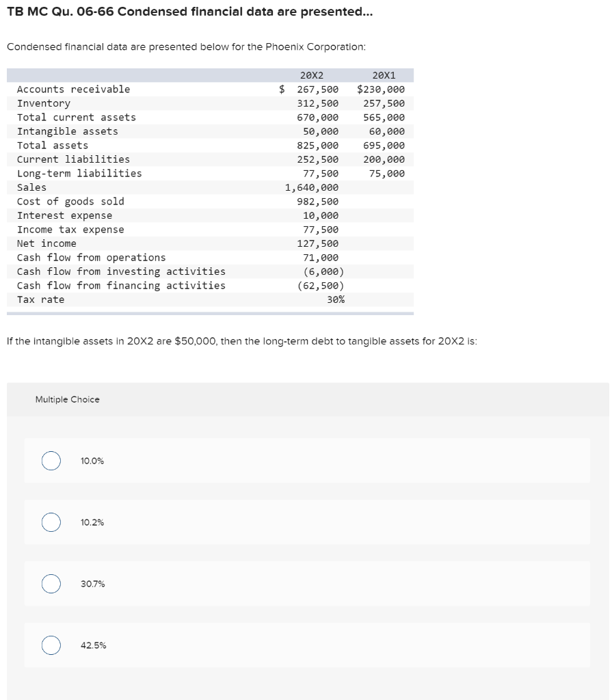Select the 10.0% answer radio button
612x700 pixels.
(x=50, y=461)
